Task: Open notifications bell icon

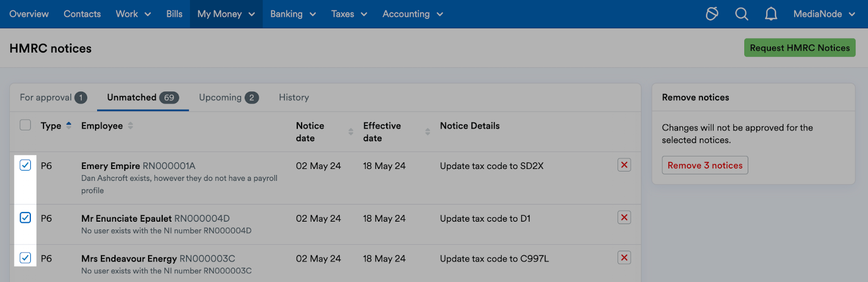Action: click(x=771, y=14)
